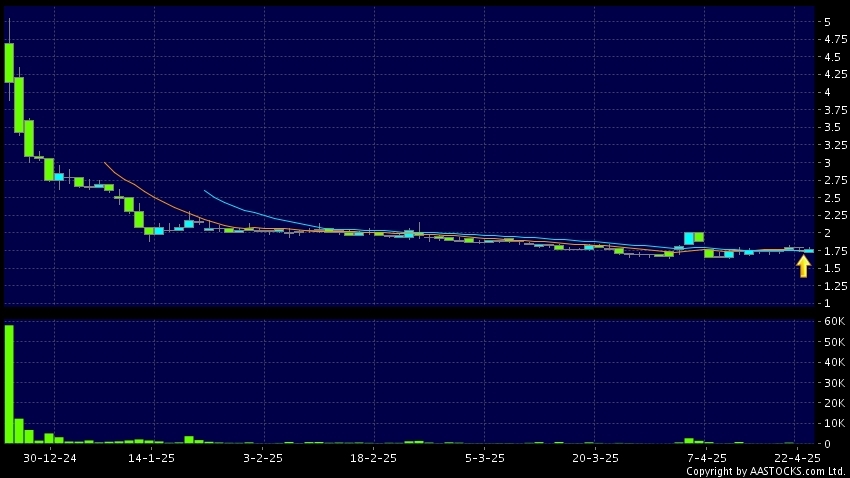Select the 18-2-25 date on the time axis
850x478 pixels.
coord(373,458)
